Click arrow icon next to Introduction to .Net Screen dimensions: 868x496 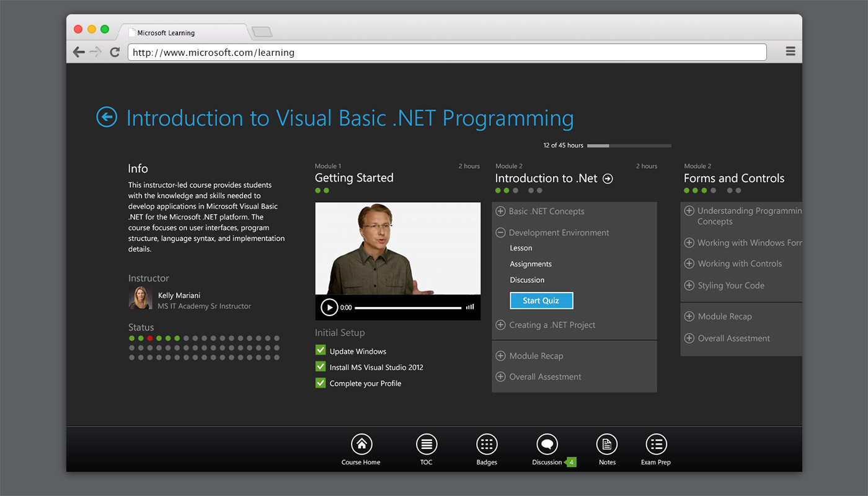tap(608, 179)
